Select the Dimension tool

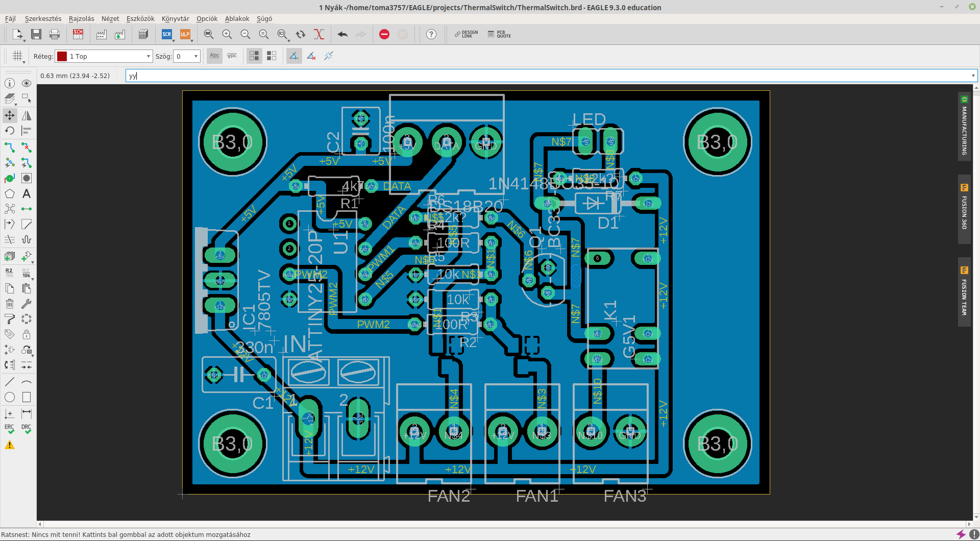click(x=27, y=413)
